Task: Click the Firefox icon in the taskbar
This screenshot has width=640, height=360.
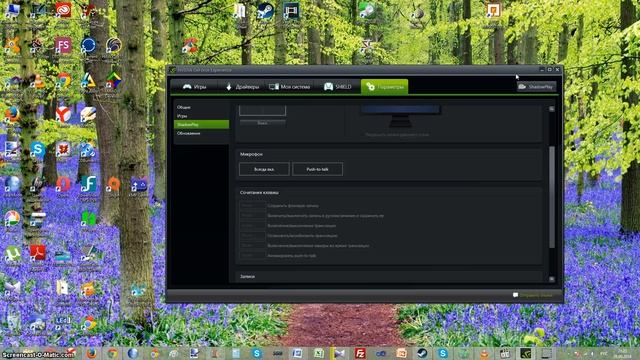Action: click(x=91, y=353)
